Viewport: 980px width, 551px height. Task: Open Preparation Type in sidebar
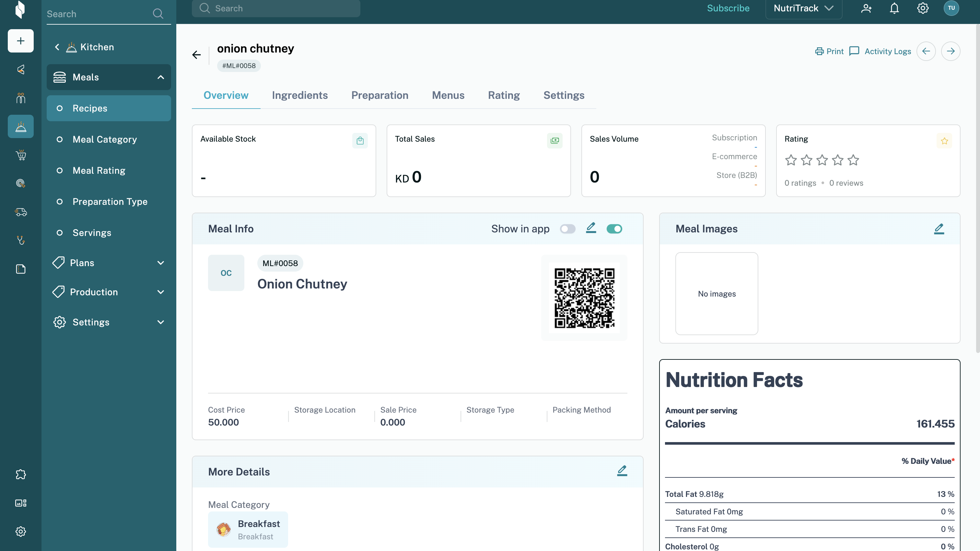pos(109,202)
